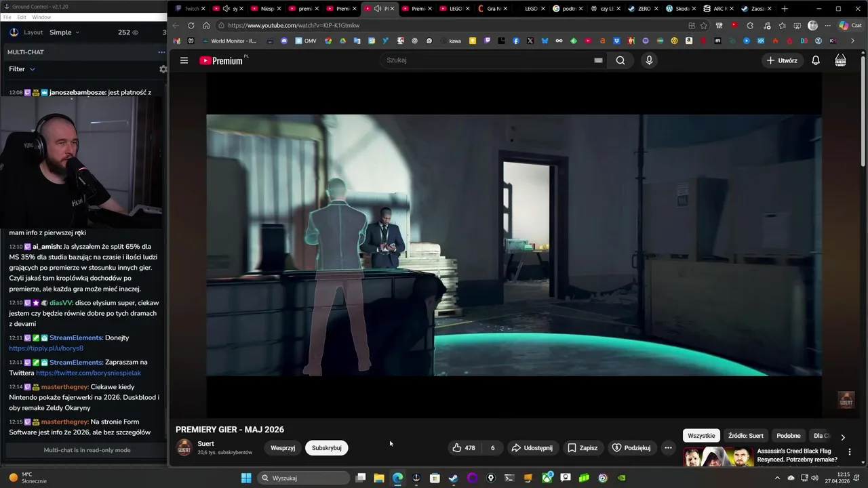Like the video with 478 likes
This screenshot has height=488, width=868.
[464, 448]
